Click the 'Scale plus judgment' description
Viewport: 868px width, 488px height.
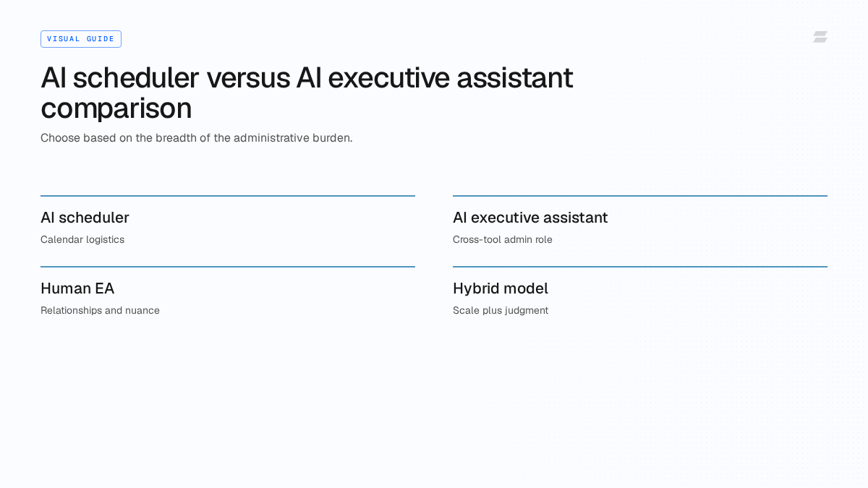click(501, 311)
